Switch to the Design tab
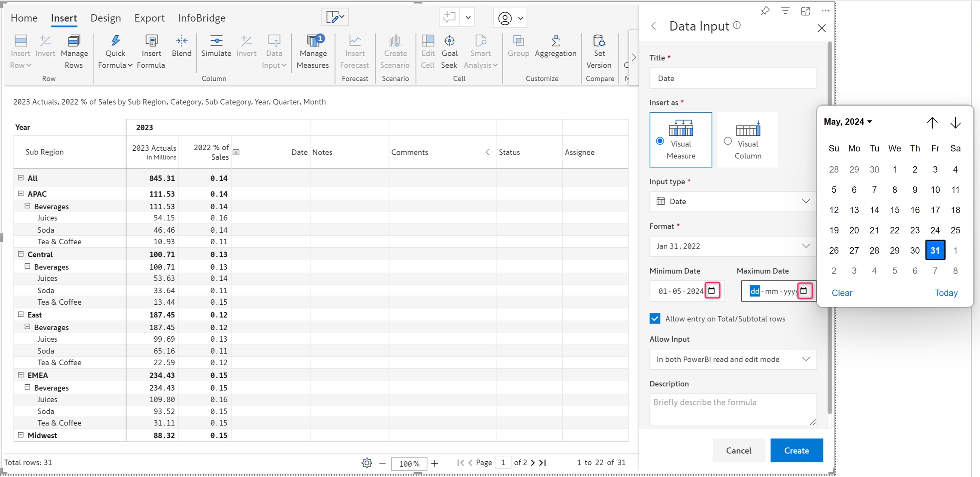The height and width of the screenshot is (477, 980). pos(105,18)
